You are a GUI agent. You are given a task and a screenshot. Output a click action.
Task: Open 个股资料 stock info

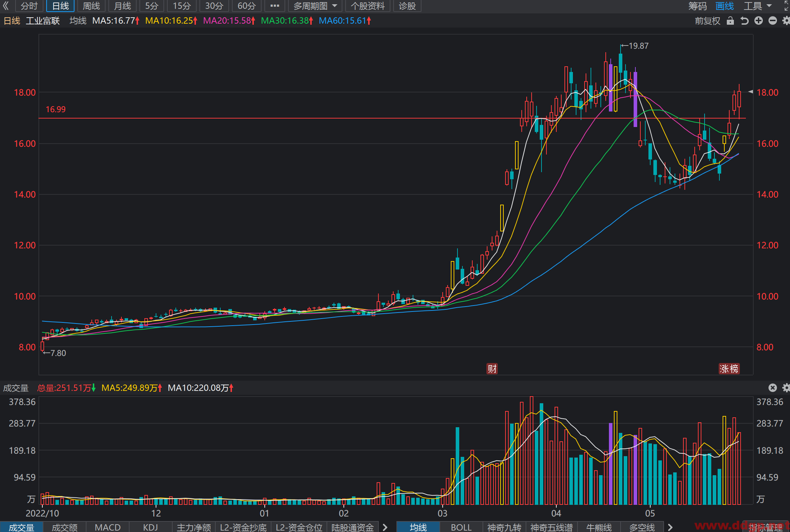[367, 6]
